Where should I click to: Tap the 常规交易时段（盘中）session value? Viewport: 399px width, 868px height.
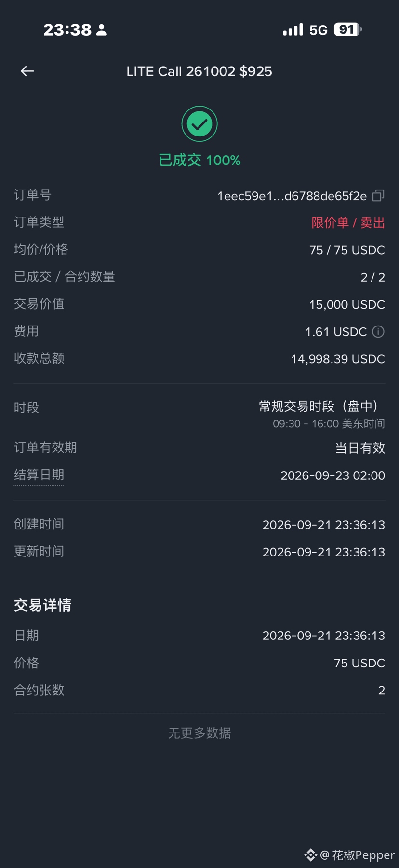(322, 407)
